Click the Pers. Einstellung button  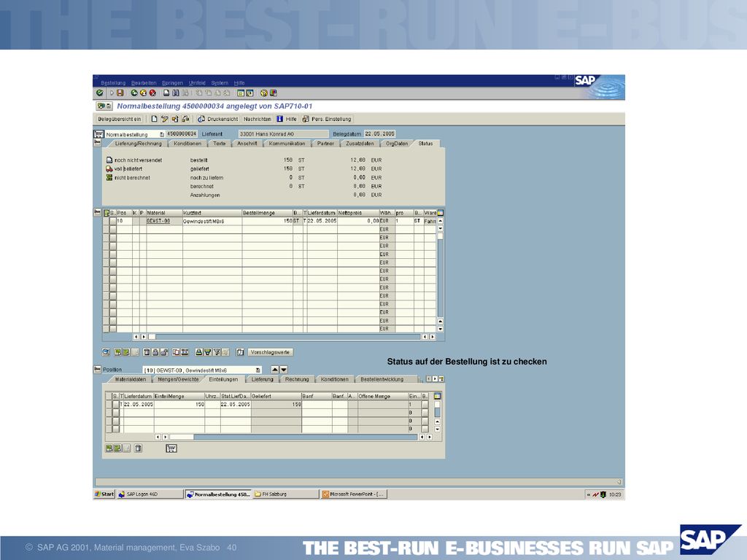(327, 119)
